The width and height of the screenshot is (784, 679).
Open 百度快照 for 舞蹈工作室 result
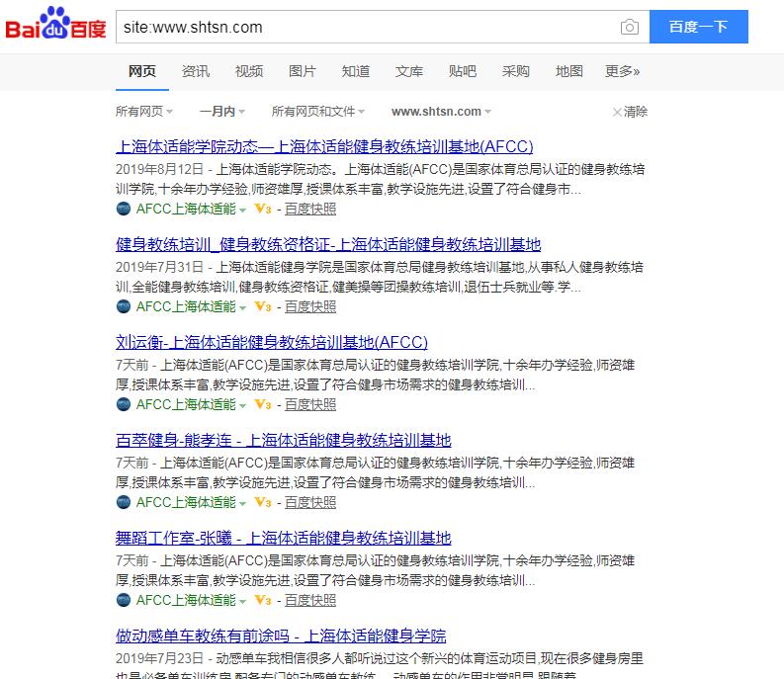[x=310, y=600]
